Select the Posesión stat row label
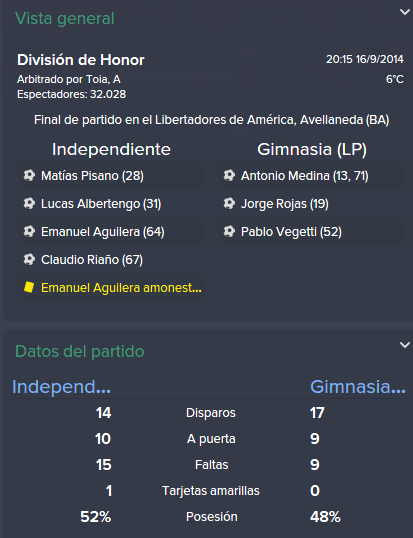The width and height of the screenshot is (413, 538). [212, 517]
